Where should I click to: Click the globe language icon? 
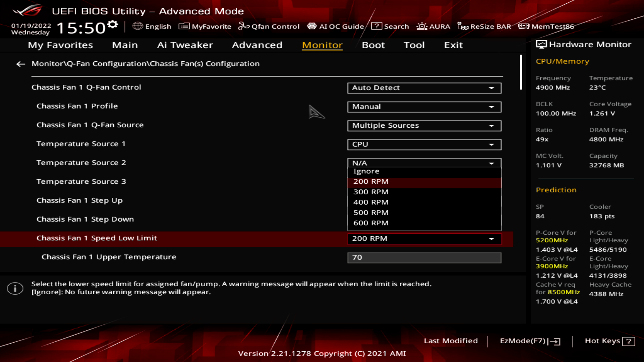click(x=138, y=26)
